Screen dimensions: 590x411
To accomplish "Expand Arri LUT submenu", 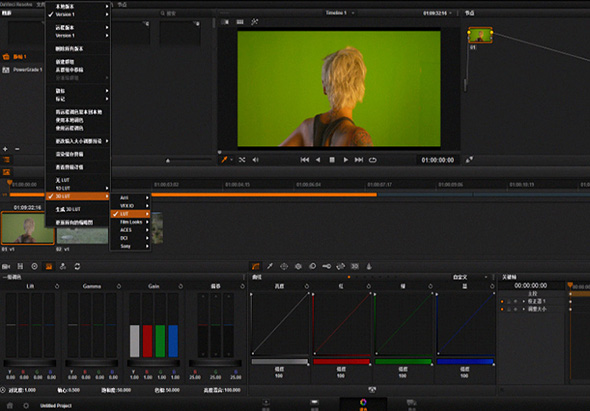I will (130, 198).
